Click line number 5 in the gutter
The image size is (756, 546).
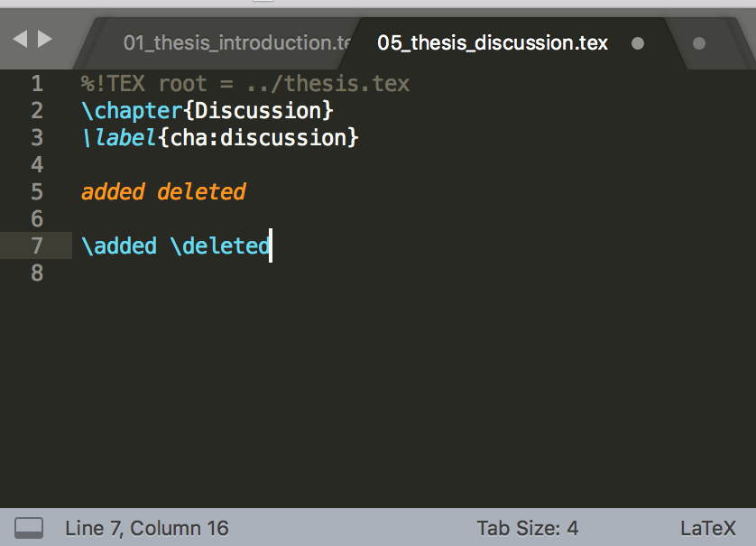[37, 192]
